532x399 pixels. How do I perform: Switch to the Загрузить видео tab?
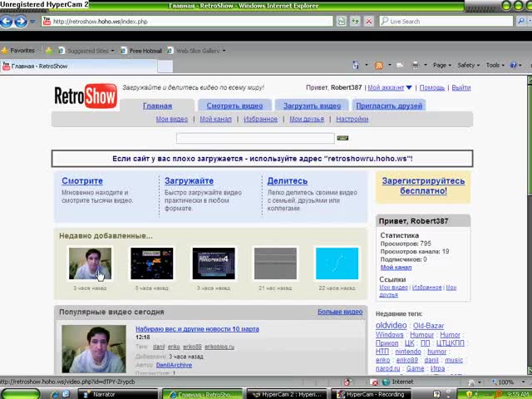tap(312, 106)
